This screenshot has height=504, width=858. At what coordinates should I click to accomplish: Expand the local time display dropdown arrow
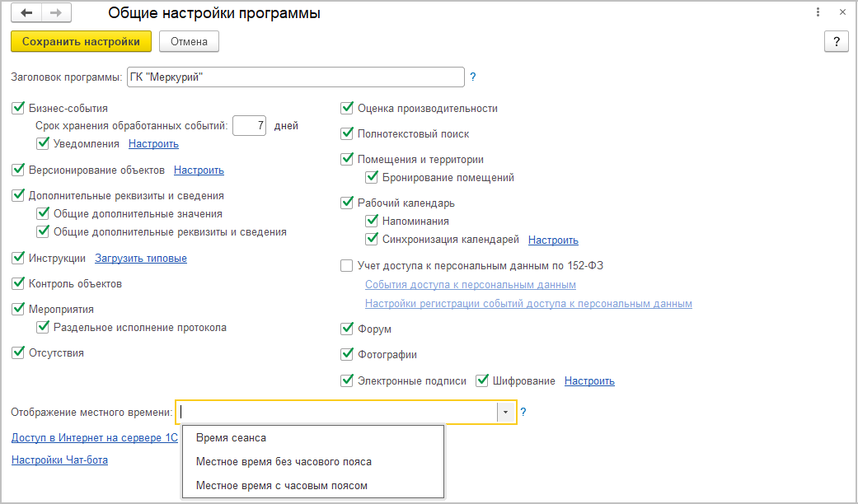(505, 412)
